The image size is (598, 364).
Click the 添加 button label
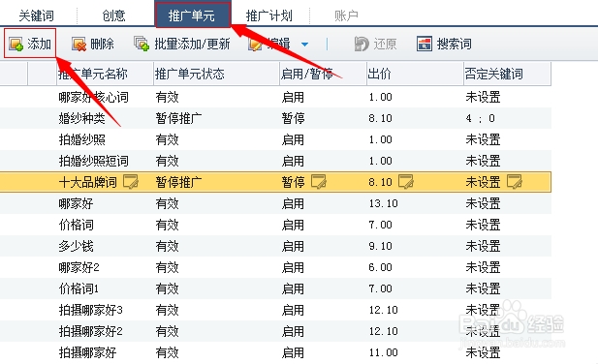pyautogui.click(x=40, y=45)
